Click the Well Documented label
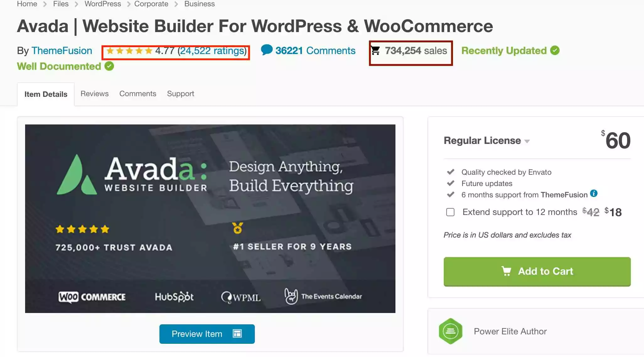644x357 pixels. [x=59, y=66]
